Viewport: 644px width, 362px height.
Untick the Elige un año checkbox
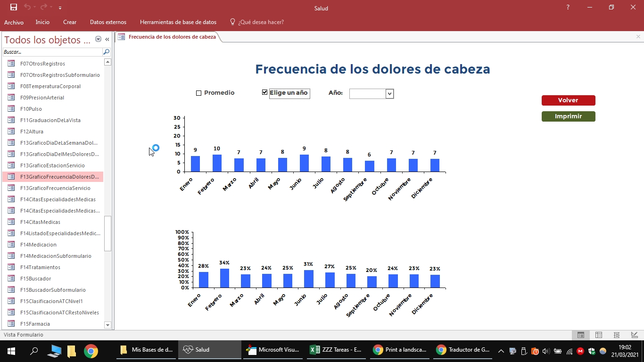tap(264, 92)
